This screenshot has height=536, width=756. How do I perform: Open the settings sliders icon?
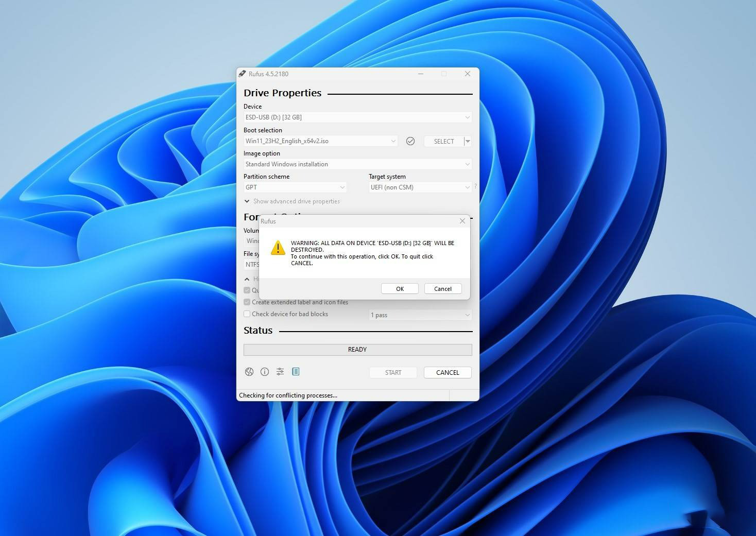(x=280, y=372)
